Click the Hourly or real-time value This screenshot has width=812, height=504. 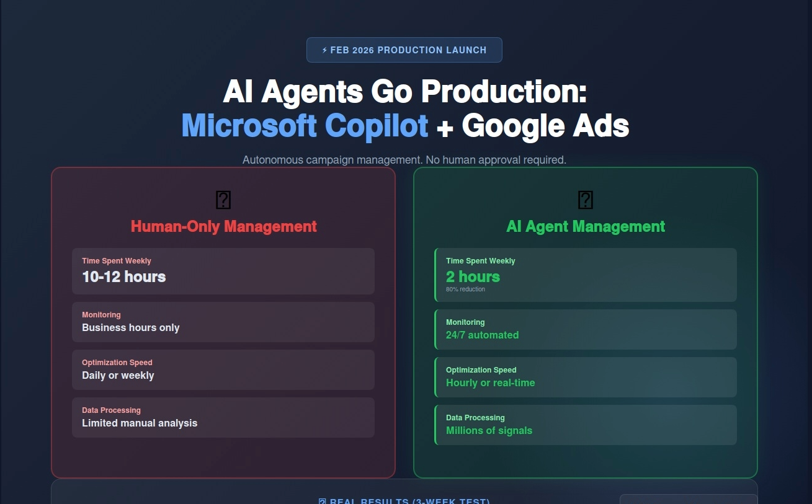[490, 383]
